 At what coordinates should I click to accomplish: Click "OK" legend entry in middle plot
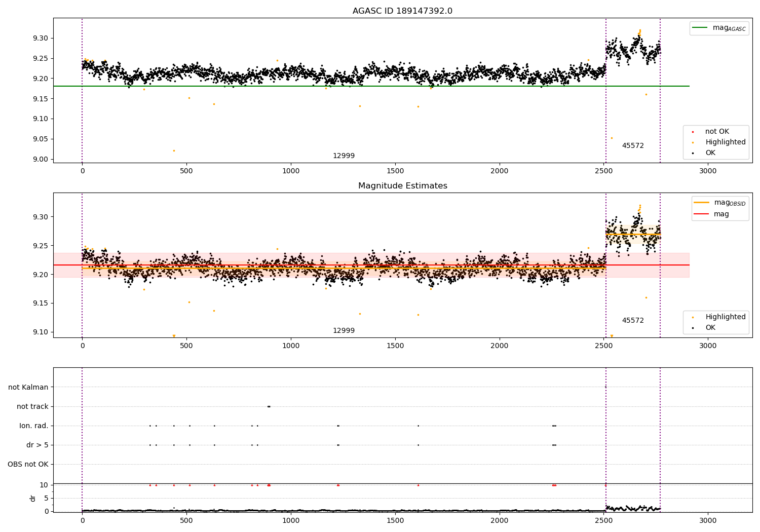tap(710, 328)
